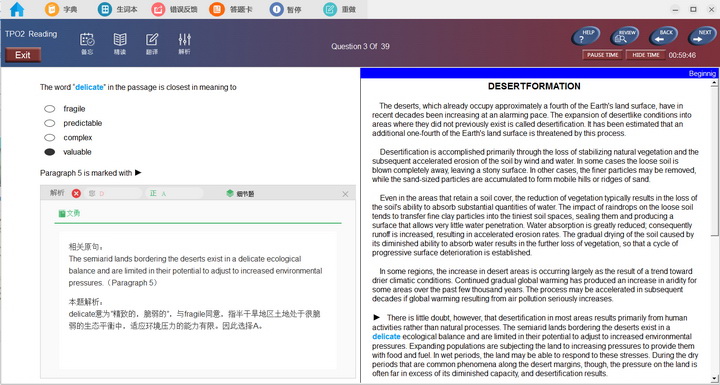
Task: Click highlighted 'delicate' in the passage
Action: (x=386, y=337)
